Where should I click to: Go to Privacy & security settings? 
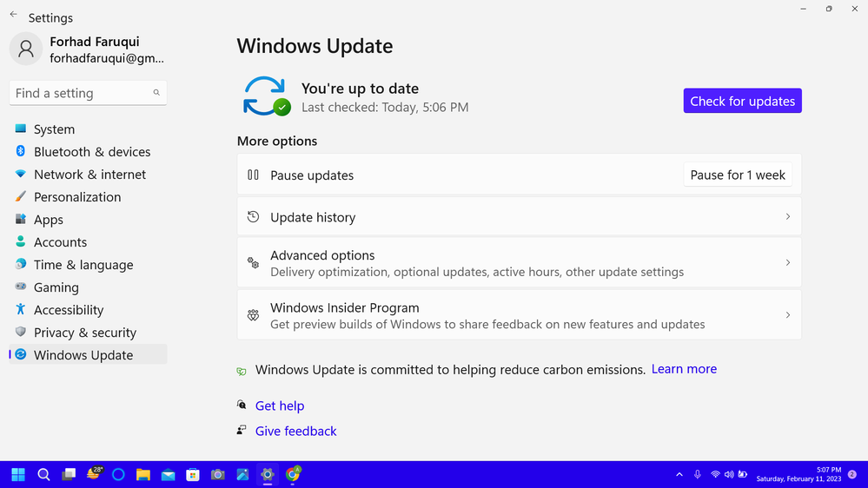[x=88, y=333]
